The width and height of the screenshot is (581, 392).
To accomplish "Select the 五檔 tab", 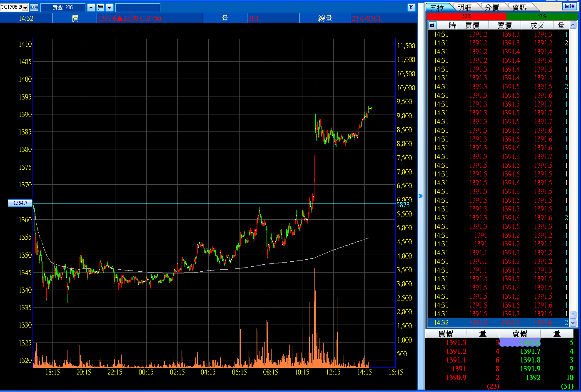I will [437, 7].
